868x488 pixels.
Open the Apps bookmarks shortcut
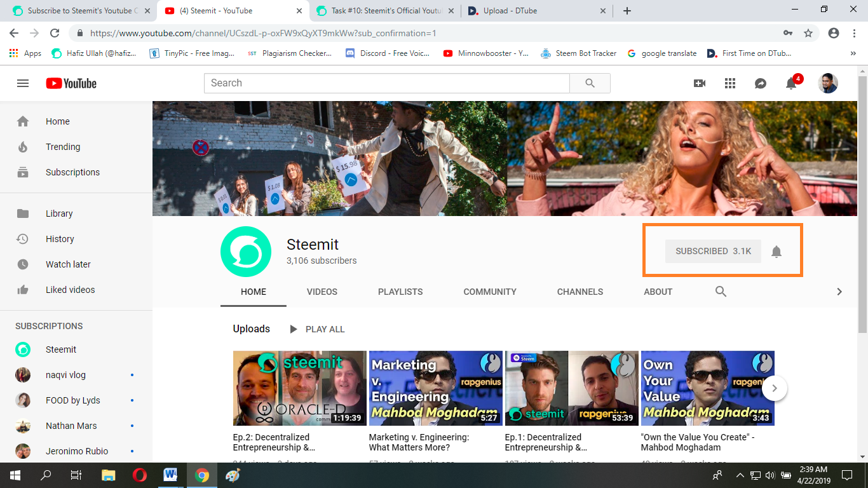pos(25,53)
